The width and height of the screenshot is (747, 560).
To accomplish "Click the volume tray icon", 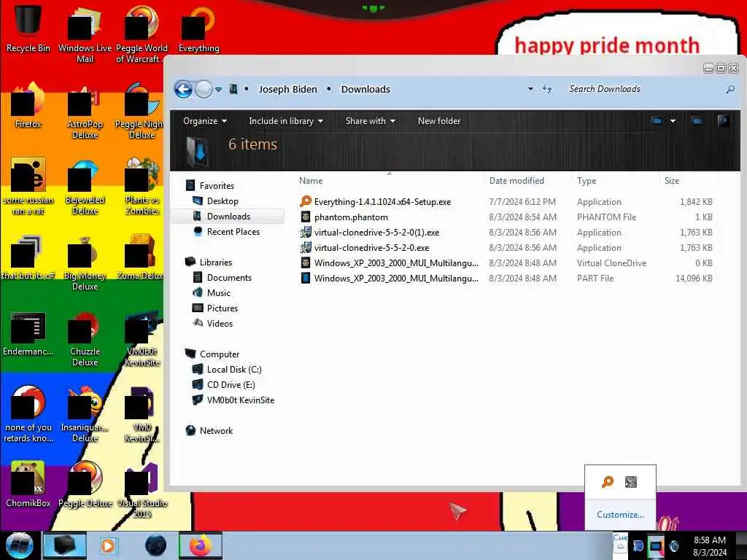I will [674, 545].
